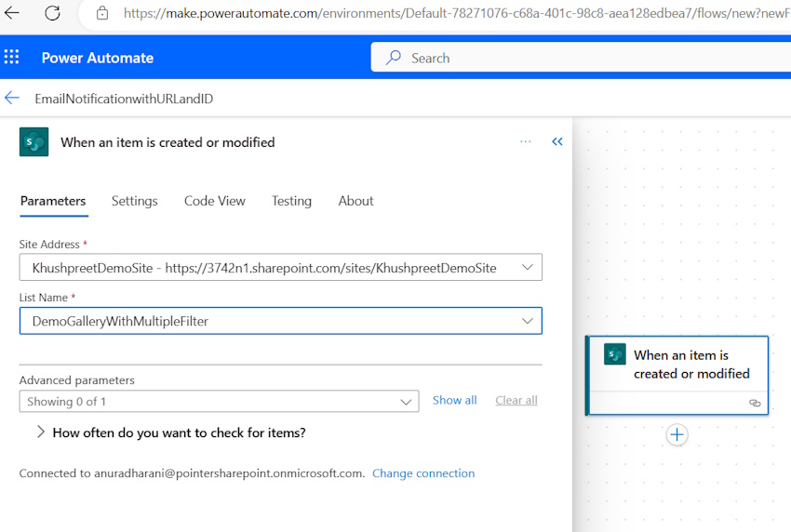The height and width of the screenshot is (532, 791).
Task: Click the Site Address label
Action: click(49, 245)
